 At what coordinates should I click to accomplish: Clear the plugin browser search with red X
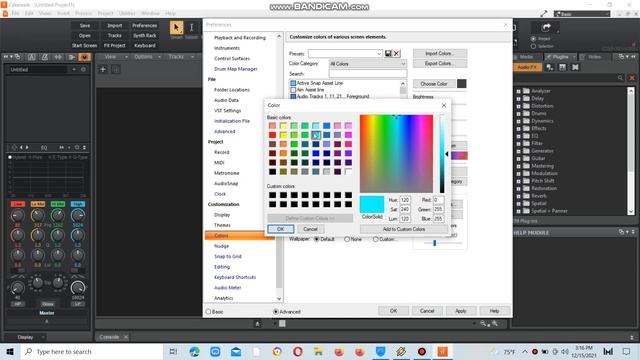tap(632, 78)
